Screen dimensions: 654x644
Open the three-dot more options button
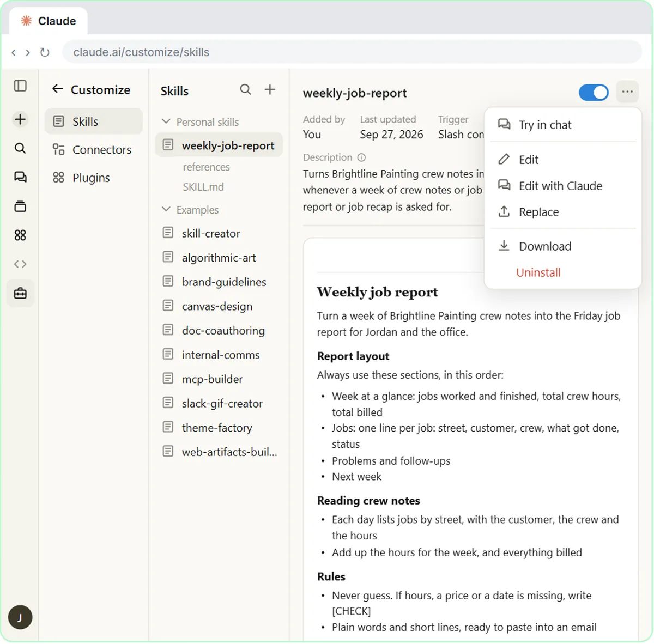[628, 92]
